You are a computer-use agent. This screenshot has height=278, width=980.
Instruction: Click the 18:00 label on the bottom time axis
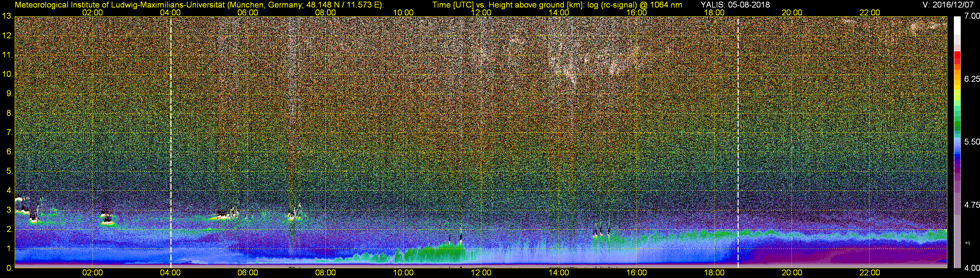[714, 273]
